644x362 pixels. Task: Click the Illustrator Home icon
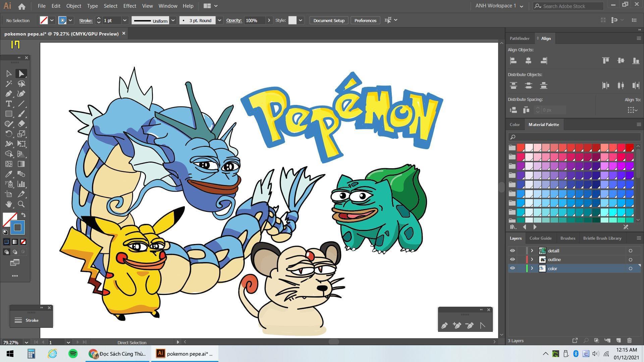(x=22, y=6)
